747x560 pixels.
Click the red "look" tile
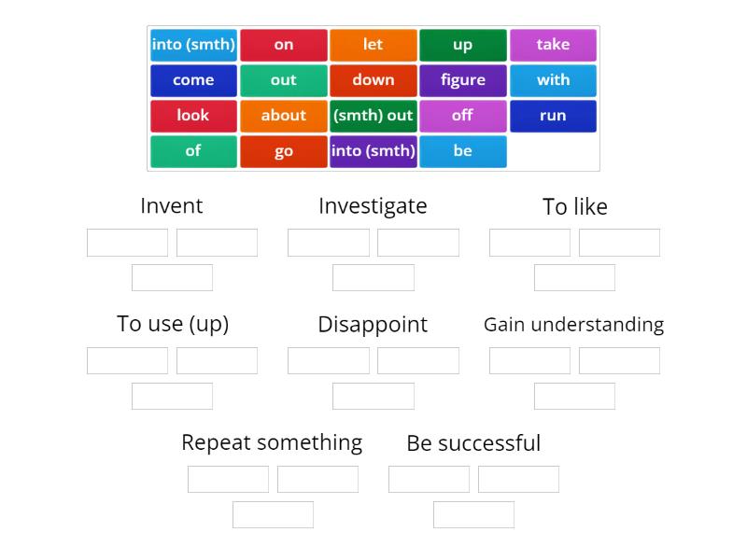(193, 115)
